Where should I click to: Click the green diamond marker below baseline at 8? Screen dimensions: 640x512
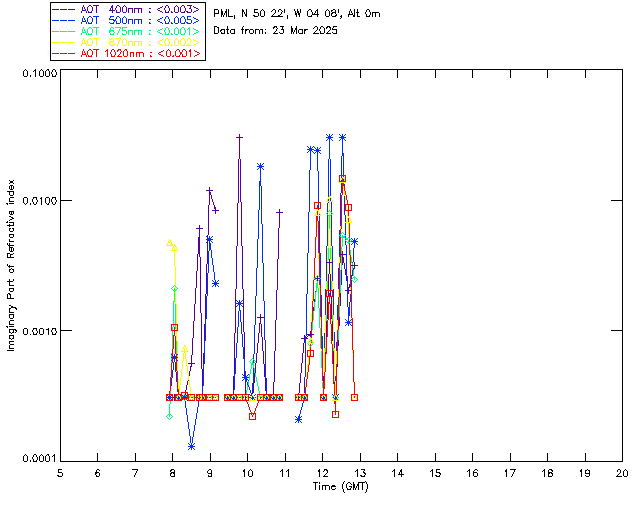coord(170,416)
